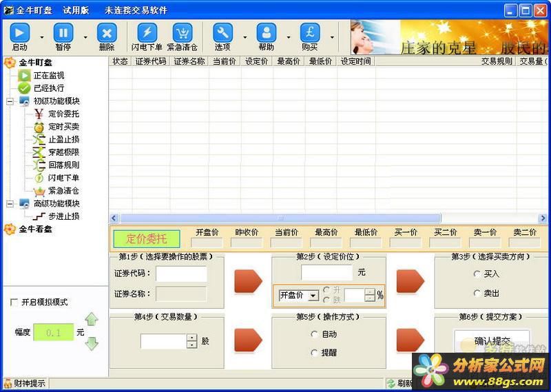Open 定时买卖 in the function tree

tap(63, 127)
